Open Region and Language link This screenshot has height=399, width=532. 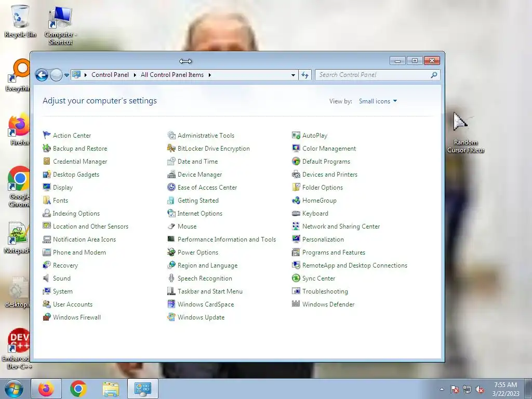click(x=208, y=265)
